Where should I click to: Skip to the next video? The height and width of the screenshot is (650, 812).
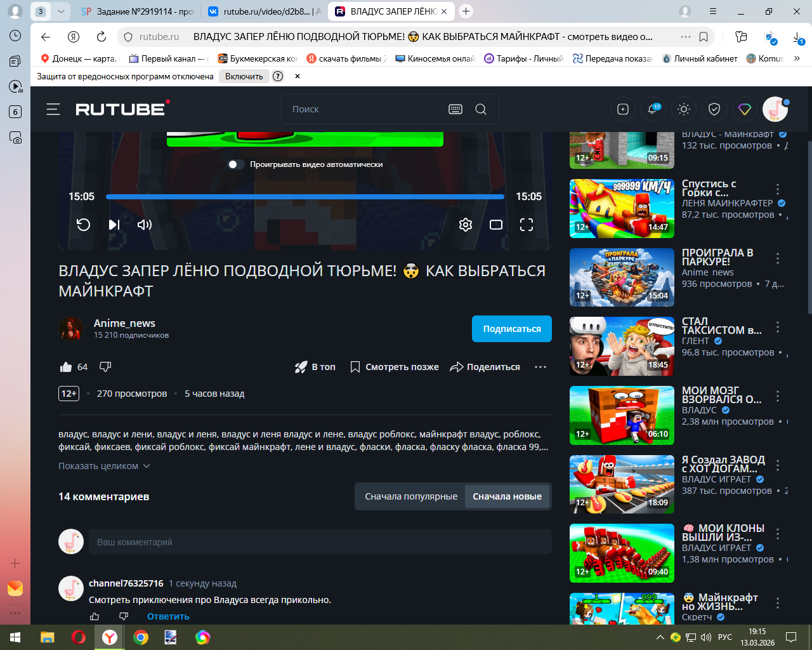(114, 225)
